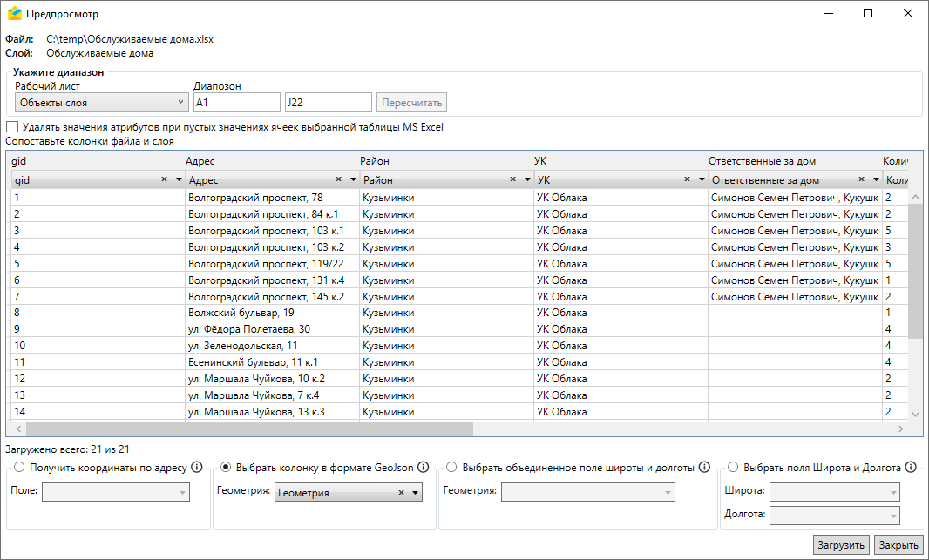Click info icon beside GeoJson column option
This screenshot has height=560, width=929.
pos(423,468)
